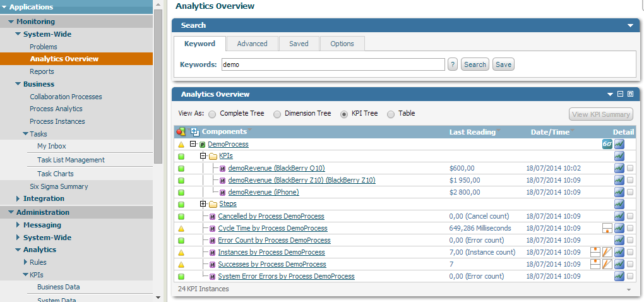Open detail chart icon for the Steps folder
The height and width of the screenshot is (302, 644).
619,204
